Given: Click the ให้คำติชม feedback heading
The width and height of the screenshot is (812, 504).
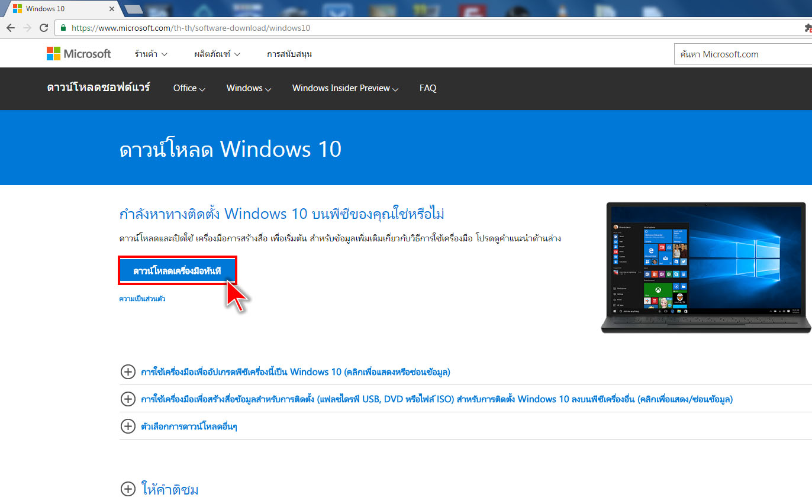Looking at the screenshot, I should coord(170,489).
